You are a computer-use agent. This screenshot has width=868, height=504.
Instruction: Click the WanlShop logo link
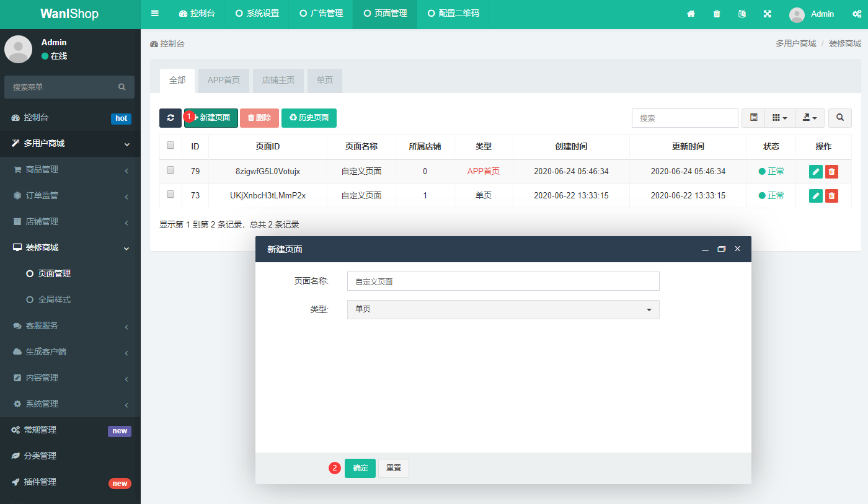pos(69,14)
